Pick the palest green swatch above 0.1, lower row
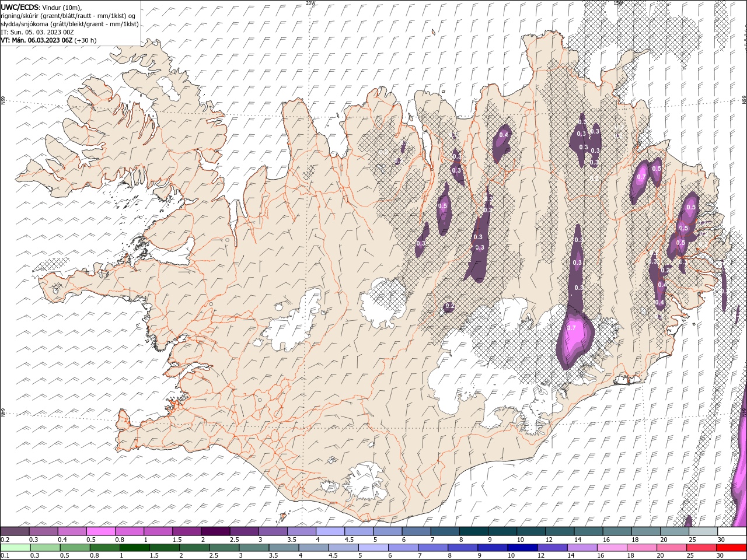The width and height of the screenshot is (747, 560). 15,547
